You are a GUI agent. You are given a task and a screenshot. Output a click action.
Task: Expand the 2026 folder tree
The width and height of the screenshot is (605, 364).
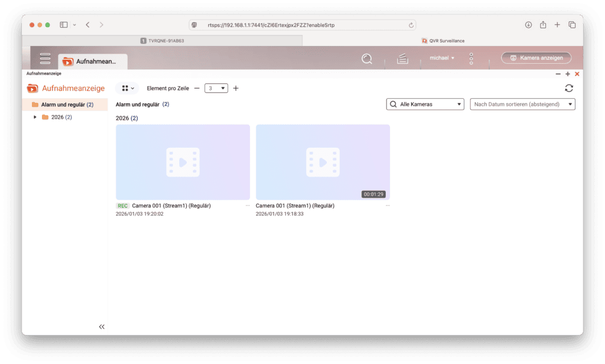pyautogui.click(x=35, y=117)
